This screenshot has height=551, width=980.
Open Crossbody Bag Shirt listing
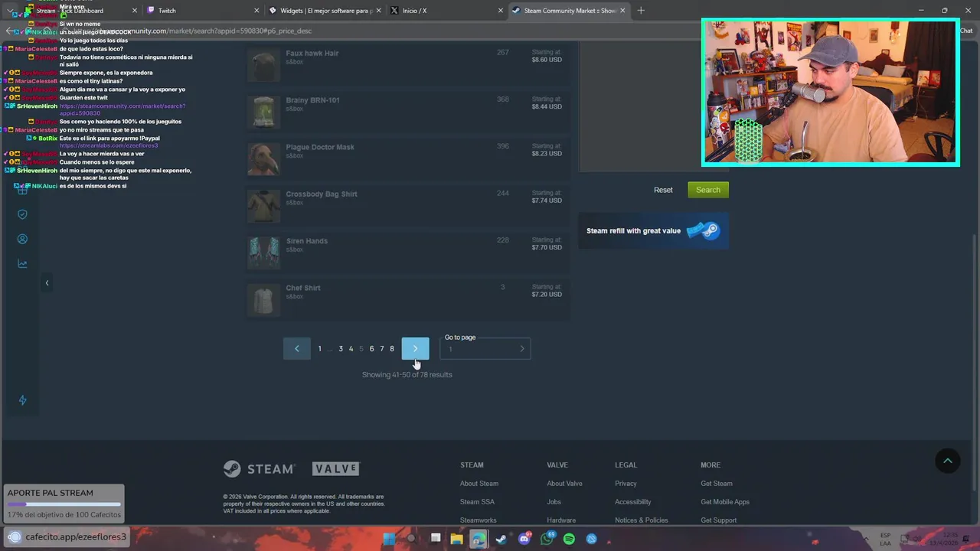pyautogui.click(x=408, y=205)
